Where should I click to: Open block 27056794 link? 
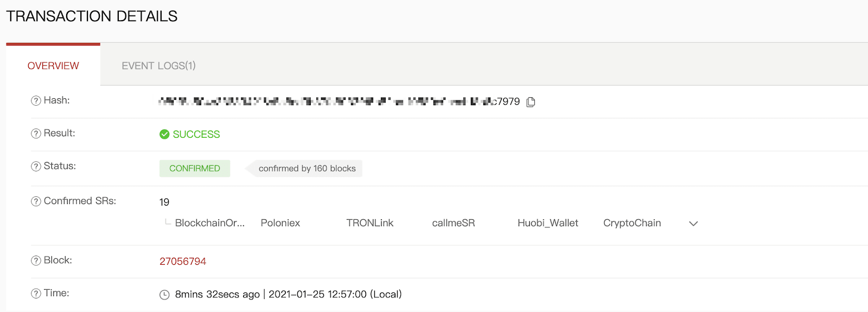[183, 262]
